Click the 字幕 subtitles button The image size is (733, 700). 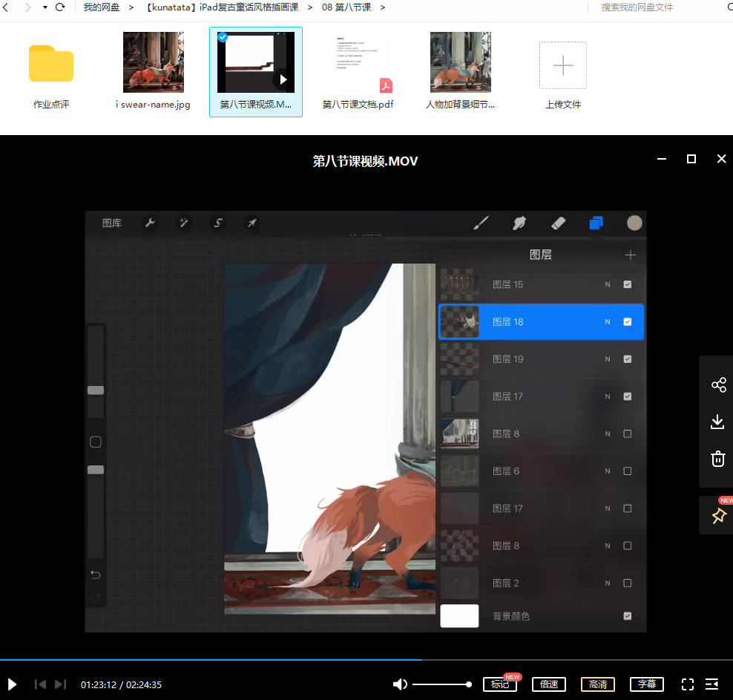click(647, 684)
